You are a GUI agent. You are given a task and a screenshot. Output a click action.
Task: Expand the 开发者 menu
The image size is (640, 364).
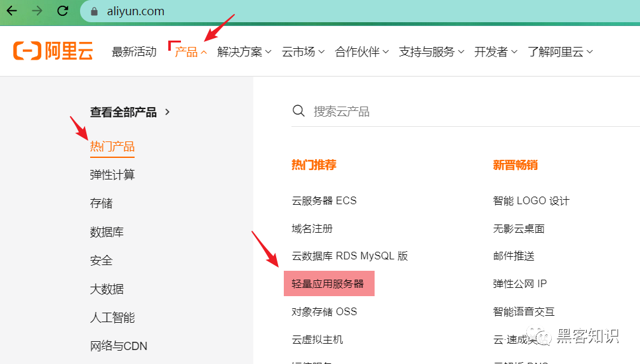pos(495,52)
